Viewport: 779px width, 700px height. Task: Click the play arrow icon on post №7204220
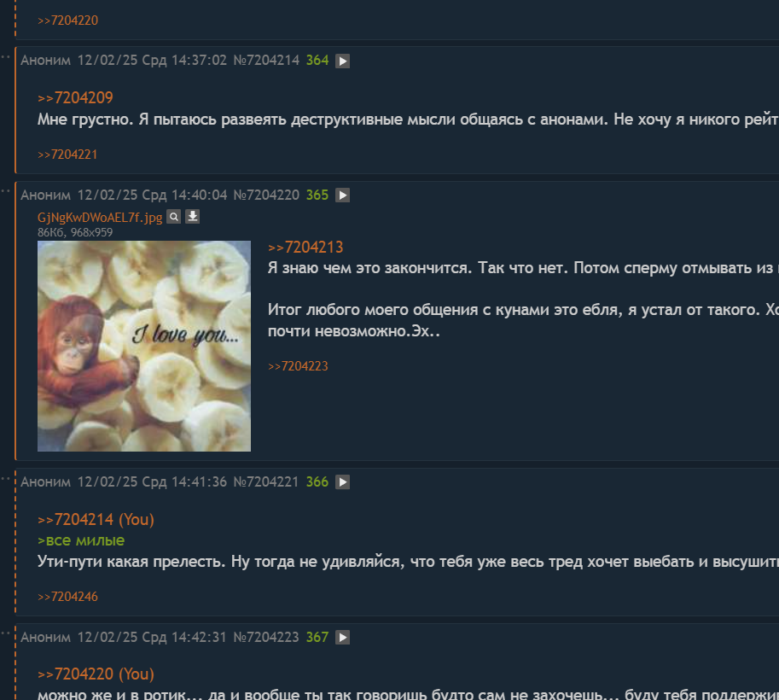click(x=342, y=195)
